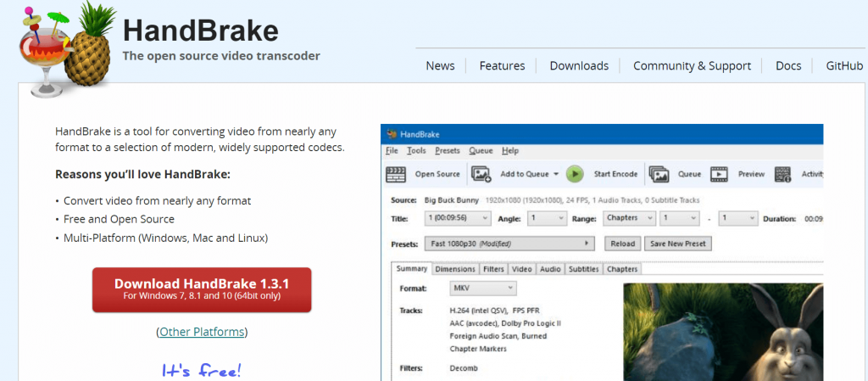
Task: Expand the Add to Queue dropdown arrow
Action: (x=555, y=175)
